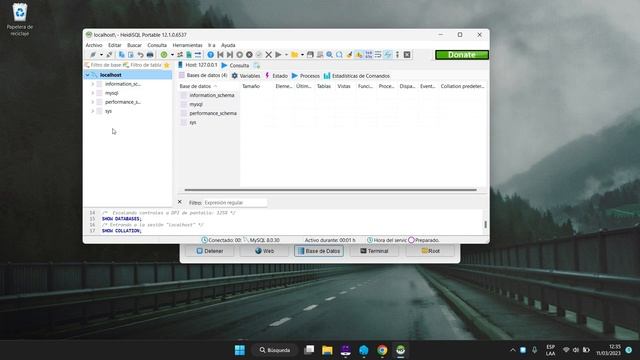
Task: Expand the sys tree node
Action: coord(93,111)
